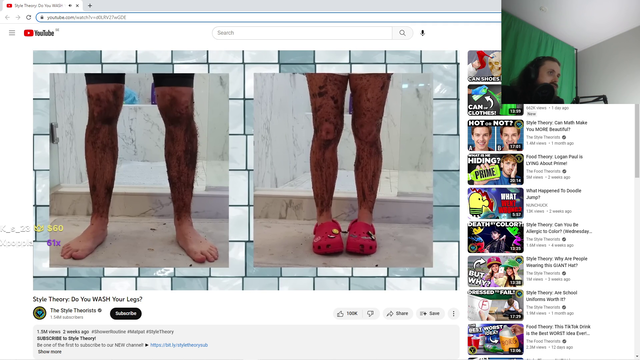This screenshot has height=360, width=640.
Task: Open the Doodle Jump thumbnail
Action: tap(496, 203)
